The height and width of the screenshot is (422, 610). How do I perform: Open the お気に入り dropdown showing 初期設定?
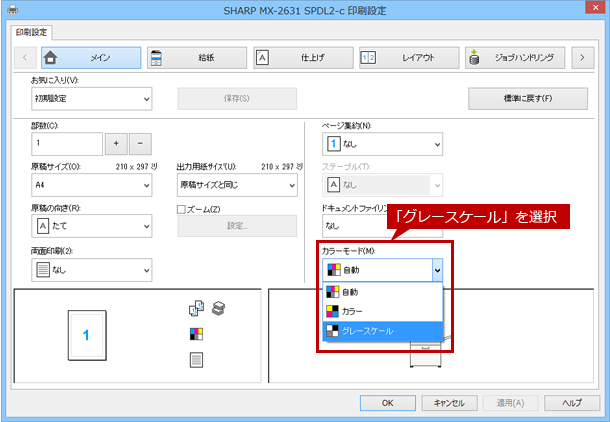point(91,98)
